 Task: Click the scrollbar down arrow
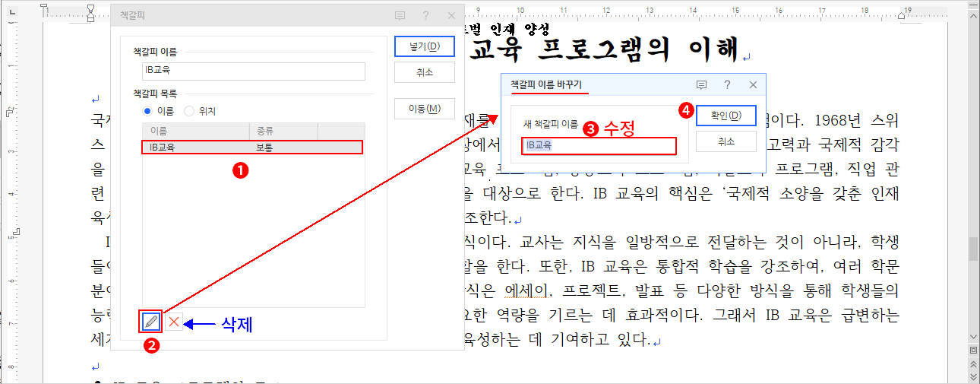tap(973, 338)
